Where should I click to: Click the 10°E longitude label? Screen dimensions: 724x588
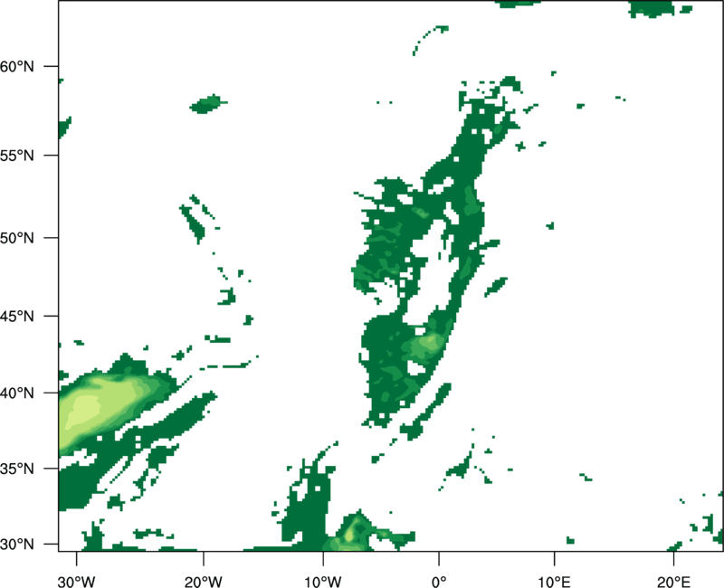554,582
